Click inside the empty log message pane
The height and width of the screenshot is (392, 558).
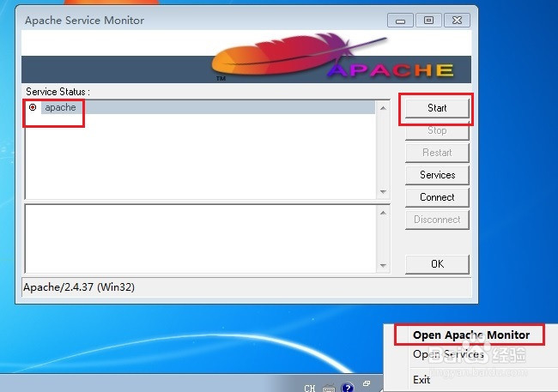200,238
